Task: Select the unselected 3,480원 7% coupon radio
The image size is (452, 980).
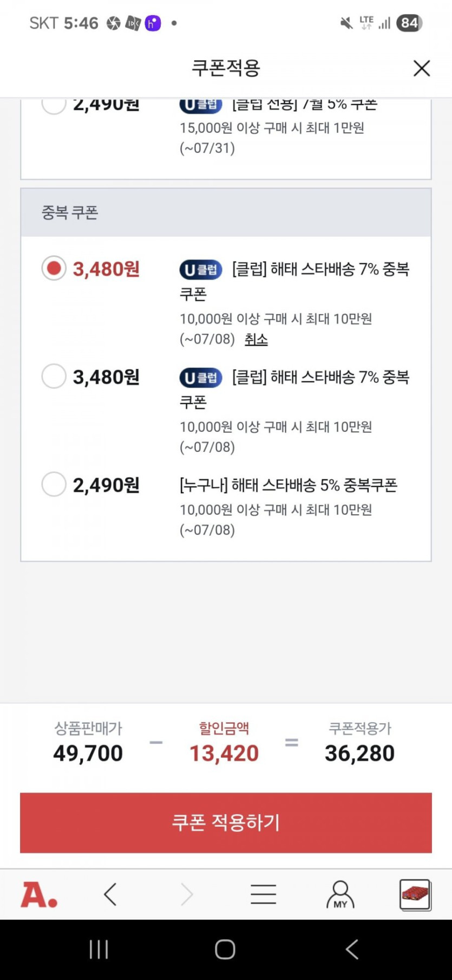Action: [54, 376]
